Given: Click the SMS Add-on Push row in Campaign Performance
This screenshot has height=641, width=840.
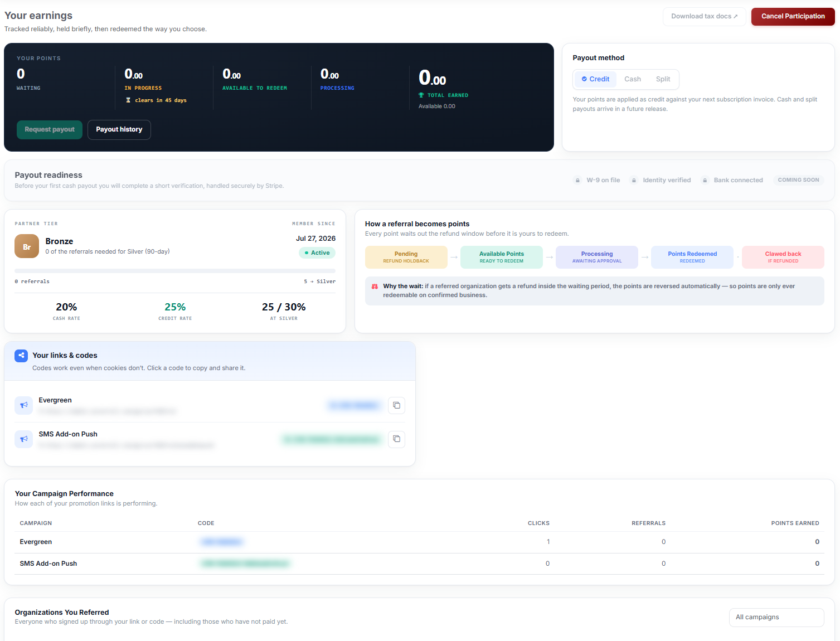Looking at the screenshot, I should pyautogui.click(x=419, y=564).
